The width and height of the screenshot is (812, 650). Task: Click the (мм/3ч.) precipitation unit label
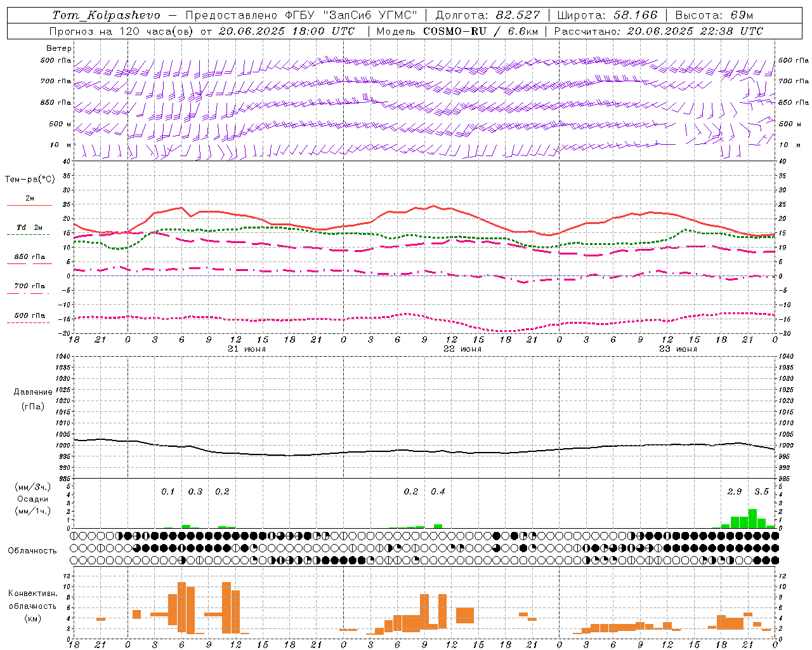[x=32, y=487]
